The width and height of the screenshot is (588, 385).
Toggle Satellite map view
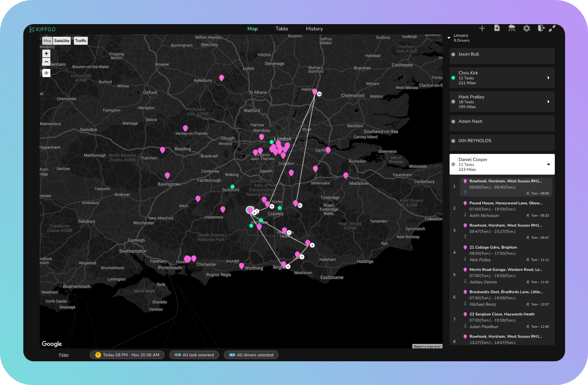coord(62,41)
